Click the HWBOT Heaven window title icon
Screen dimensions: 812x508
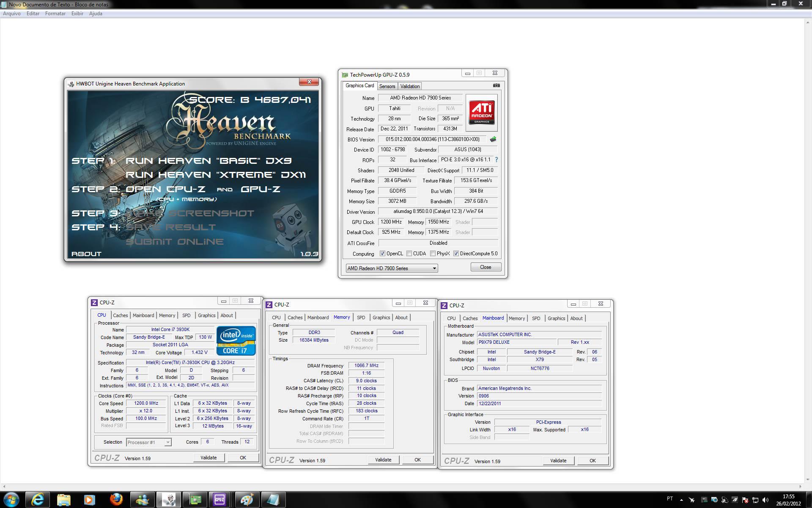(x=71, y=84)
